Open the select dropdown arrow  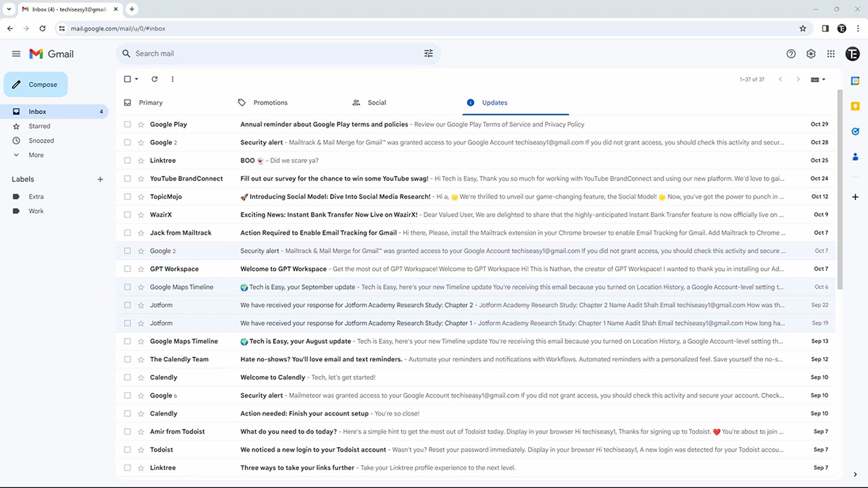tap(137, 79)
